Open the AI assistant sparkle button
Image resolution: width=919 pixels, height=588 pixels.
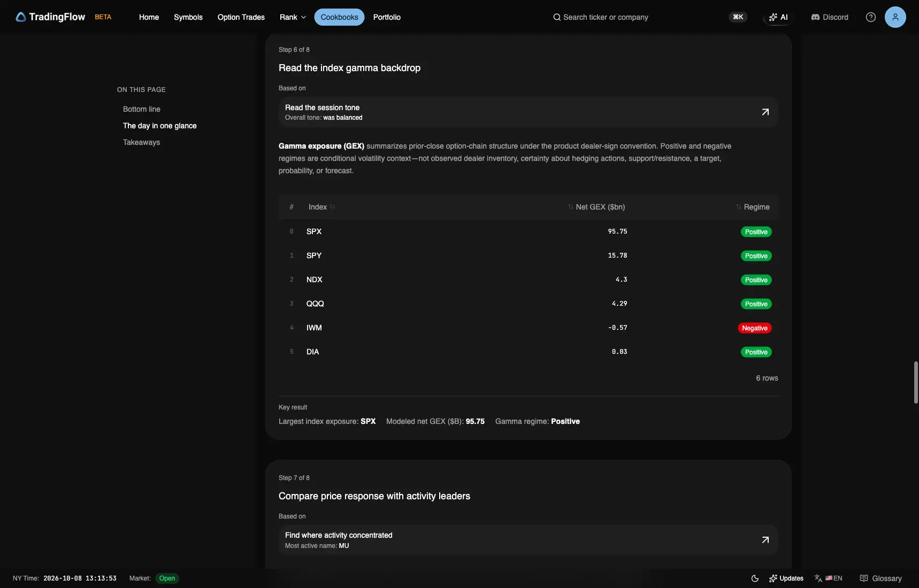[x=778, y=17]
